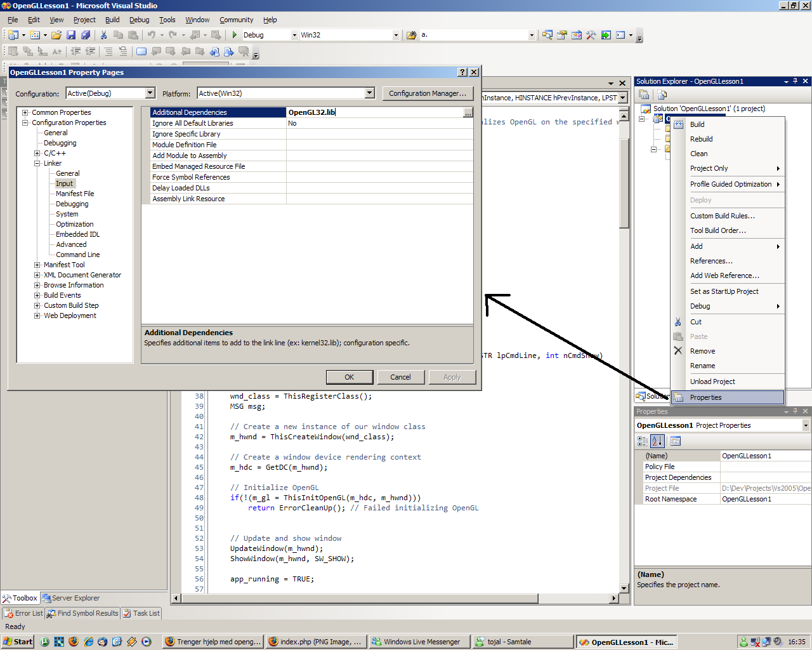This screenshot has height=650, width=812.
Task: Click the Categorized icon in Properties panel
Action: (x=643, y=441)
